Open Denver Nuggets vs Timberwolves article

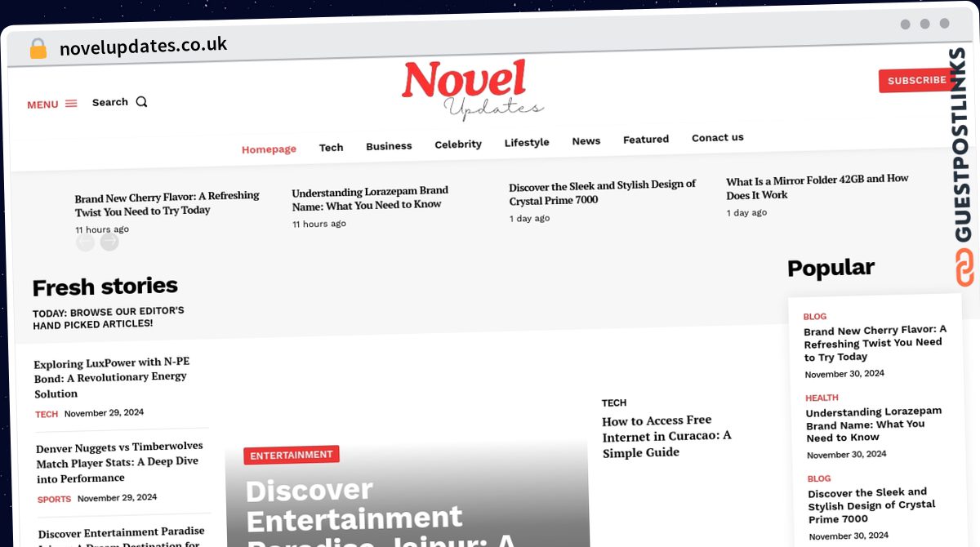[x=119, y=462]
